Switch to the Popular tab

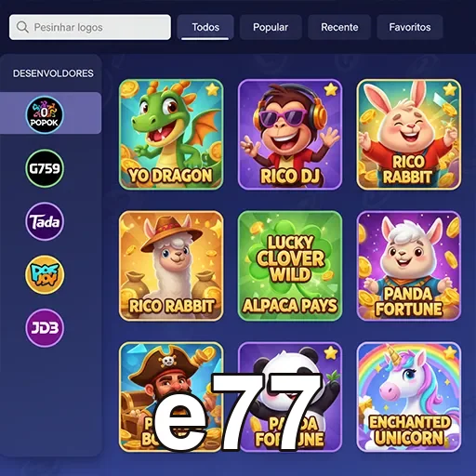point(271,27)
